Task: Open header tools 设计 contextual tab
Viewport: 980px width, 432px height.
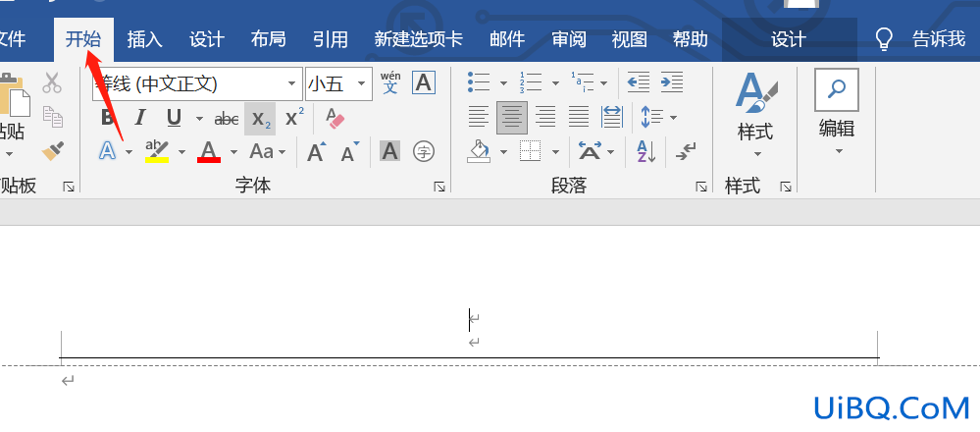Action: (x=789, y=39)
